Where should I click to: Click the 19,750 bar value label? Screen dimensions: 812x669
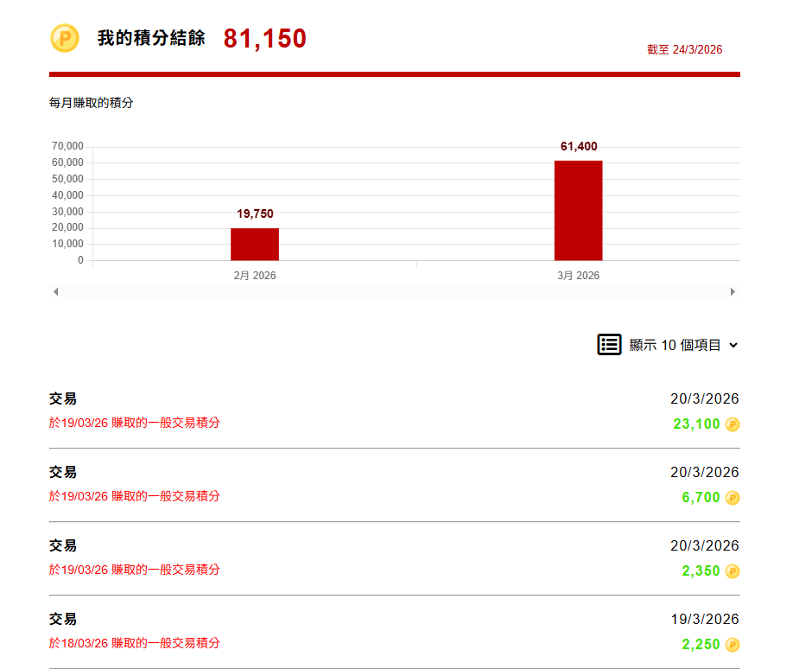(x=255, y=213)
